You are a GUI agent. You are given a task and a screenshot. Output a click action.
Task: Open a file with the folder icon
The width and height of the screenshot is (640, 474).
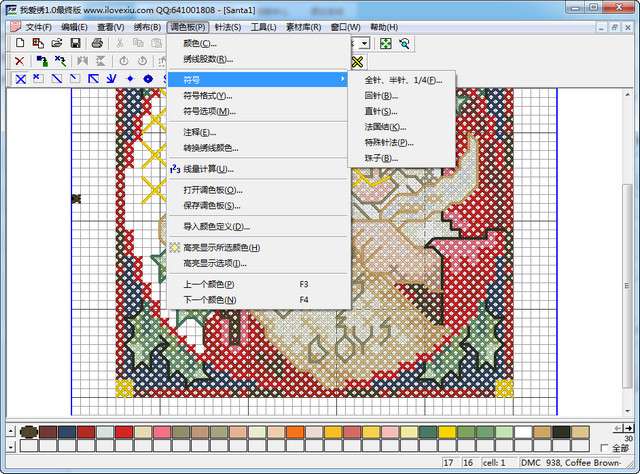coord(57,43)
